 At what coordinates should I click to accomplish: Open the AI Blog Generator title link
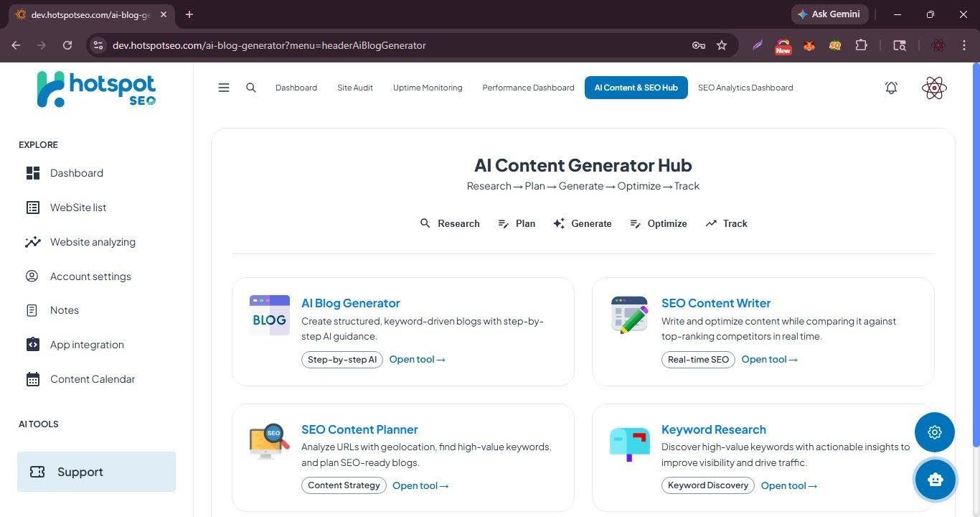point(351,303)
